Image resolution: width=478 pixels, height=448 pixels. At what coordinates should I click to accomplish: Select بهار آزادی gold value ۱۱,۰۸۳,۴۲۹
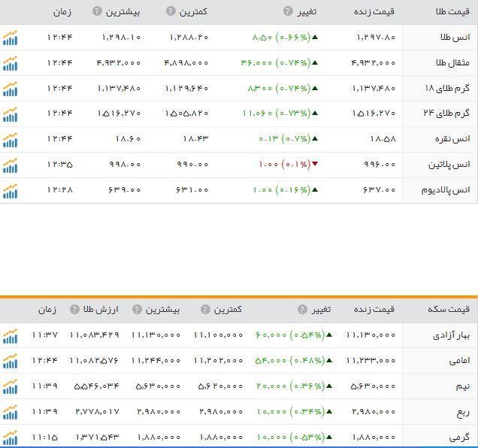94,334
